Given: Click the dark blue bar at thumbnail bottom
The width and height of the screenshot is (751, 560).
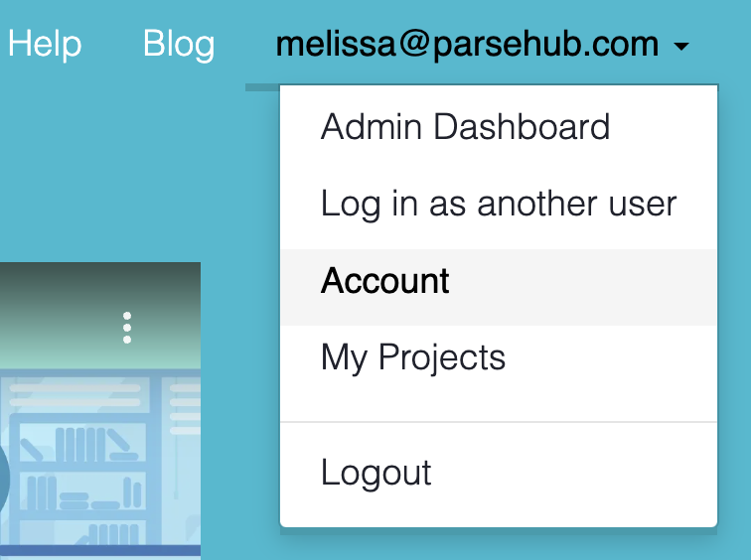Looking at the screenshot, I should point(99,550).
